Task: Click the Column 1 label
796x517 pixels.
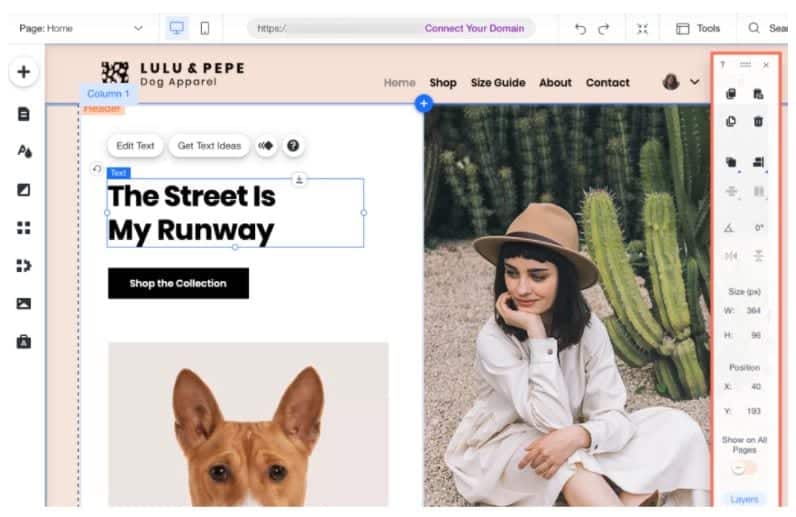Action: pos(108,93)
